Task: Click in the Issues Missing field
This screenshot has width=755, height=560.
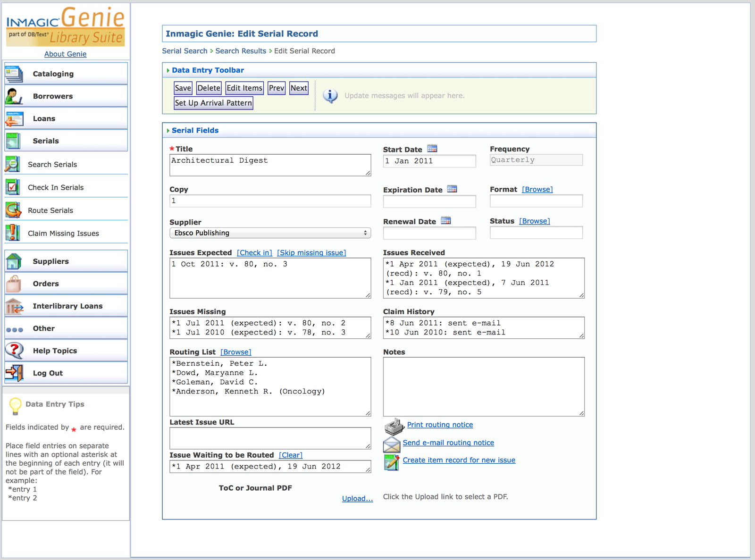Action: 270,328
